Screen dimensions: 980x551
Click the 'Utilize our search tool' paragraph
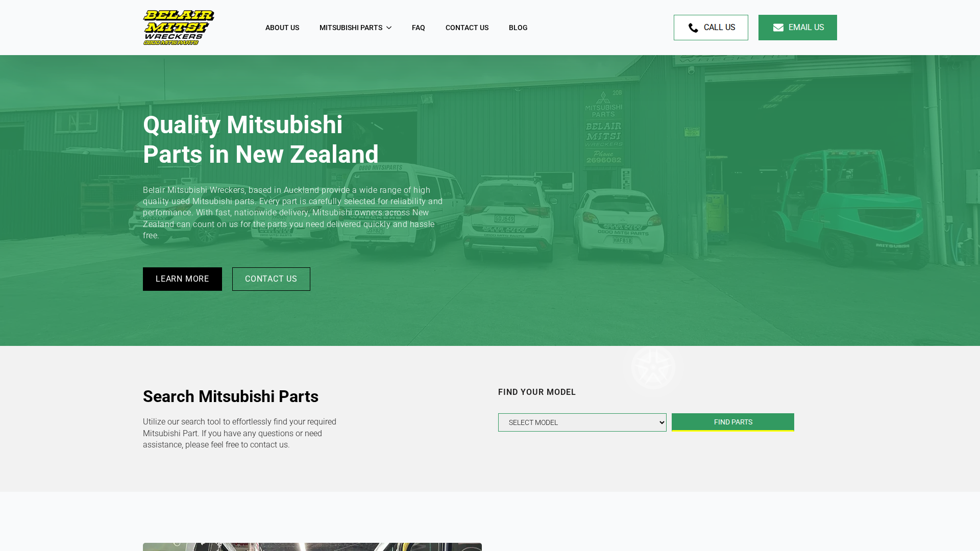pyautogui.click(x=240, y=433)
